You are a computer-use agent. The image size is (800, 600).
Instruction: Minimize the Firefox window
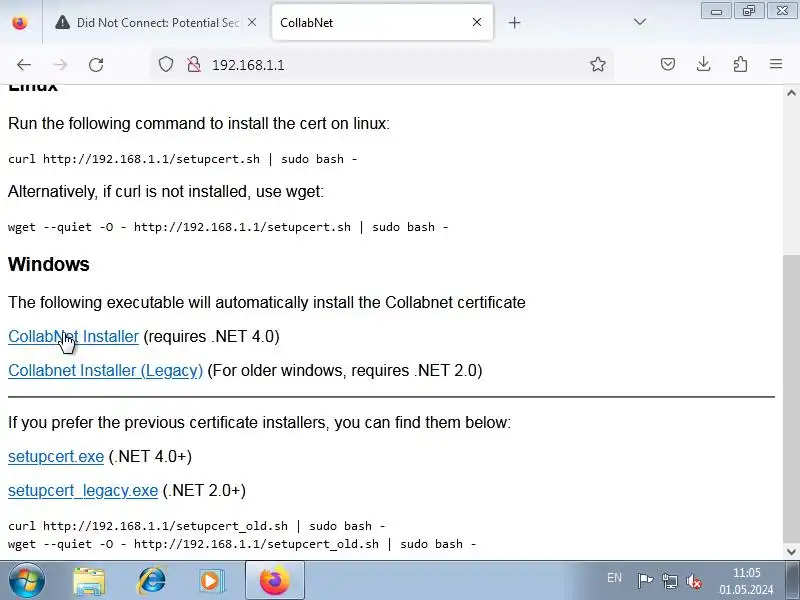pyautogui.click(x=716, y=11)
